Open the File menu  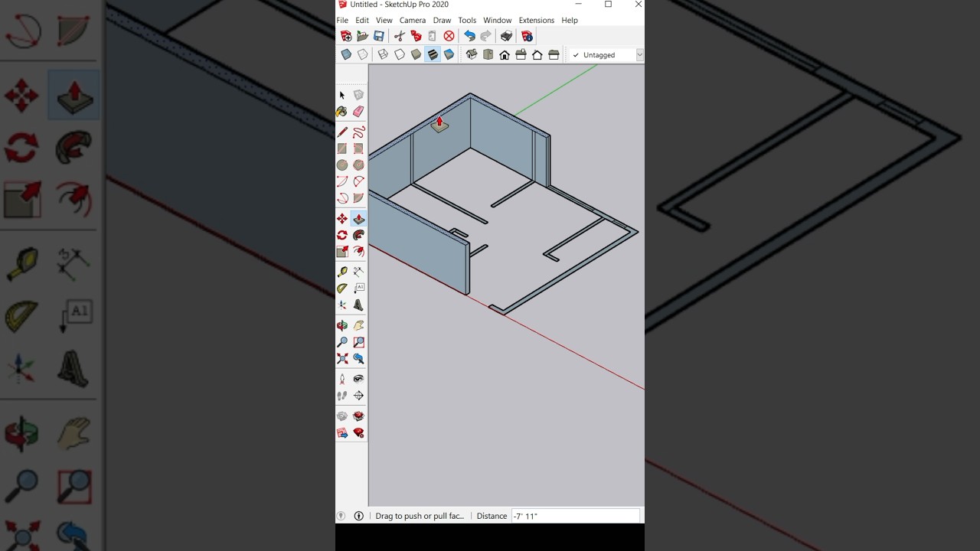[342, 21]
